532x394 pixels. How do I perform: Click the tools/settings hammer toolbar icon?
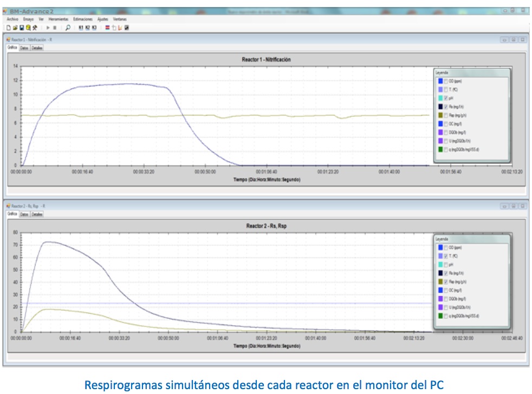pyautogui.click(x=35, y=28)
